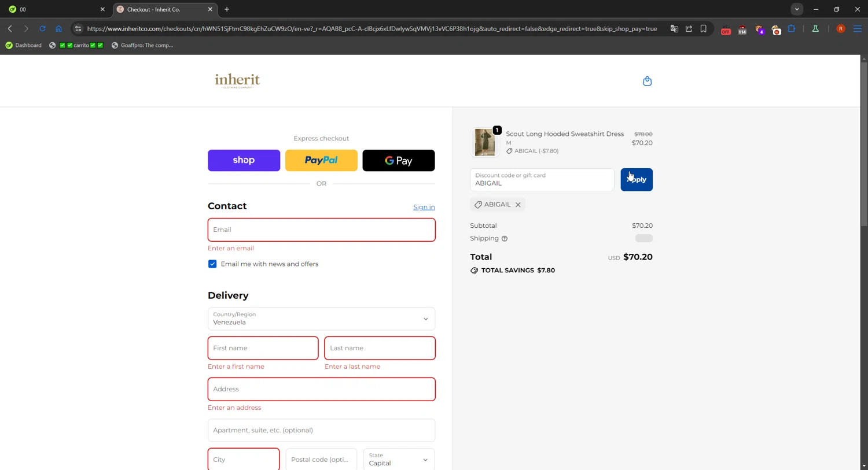
Task: Click the share page icon
Action: tap(689, 28)
